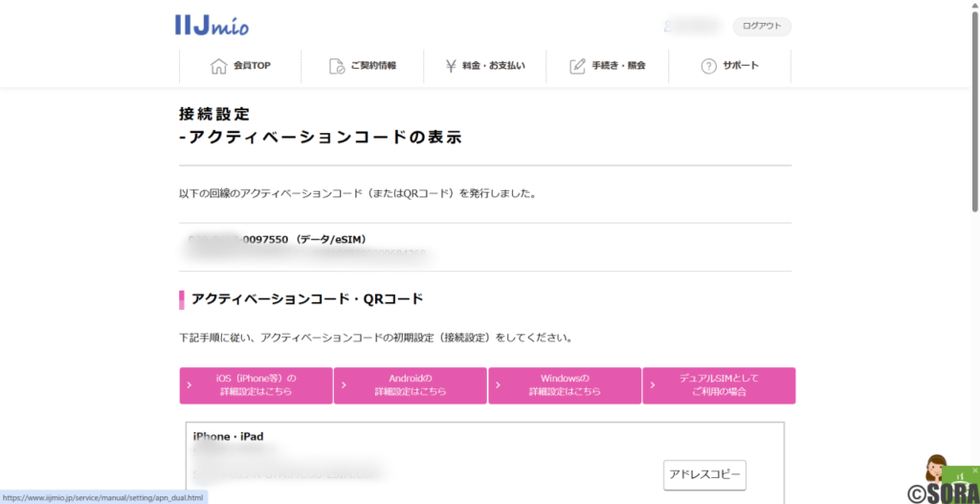Image resolution: width=980 pixels, height=504 pixels.
Task: Open Windowsの詳細設定はこちら
Action: [x=565, y=385]
